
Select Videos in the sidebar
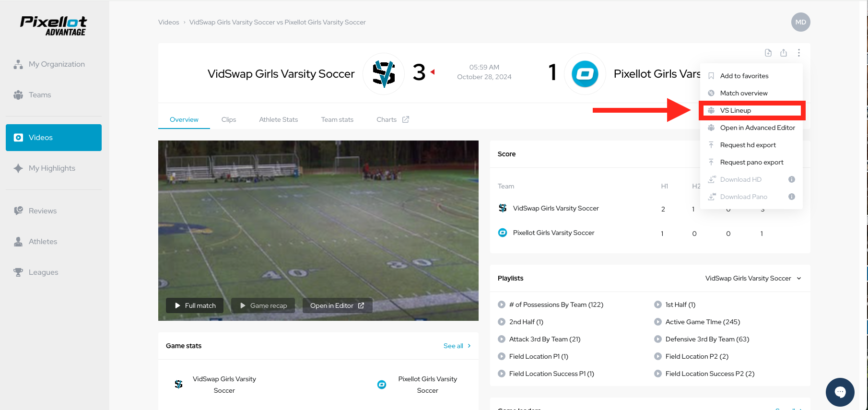(x=54, y=138)
